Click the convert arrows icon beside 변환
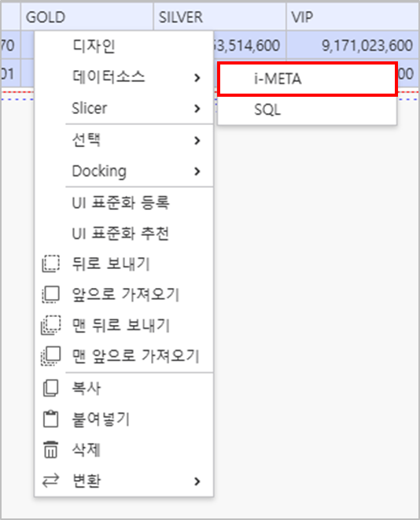The image size is (420, 520). click(x=50, y=481)
